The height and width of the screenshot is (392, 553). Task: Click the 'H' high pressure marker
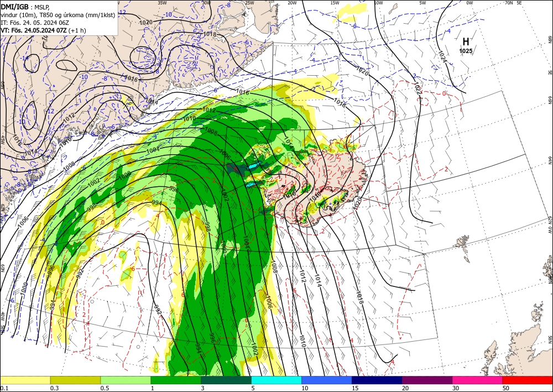tap(466, 41)
